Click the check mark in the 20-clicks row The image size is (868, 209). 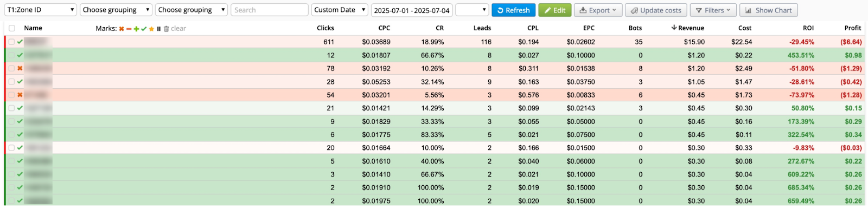[20, 148]
